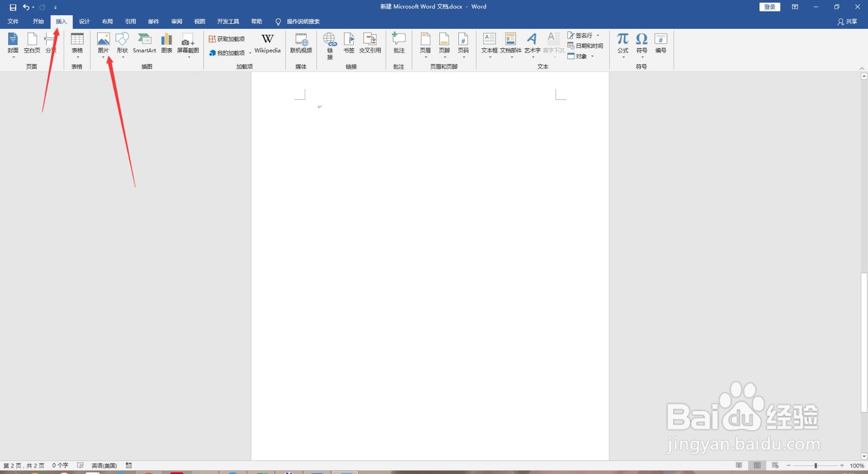Expand the undo history dropdown arrow
868x474 pixels.
(x=33, y=7)
